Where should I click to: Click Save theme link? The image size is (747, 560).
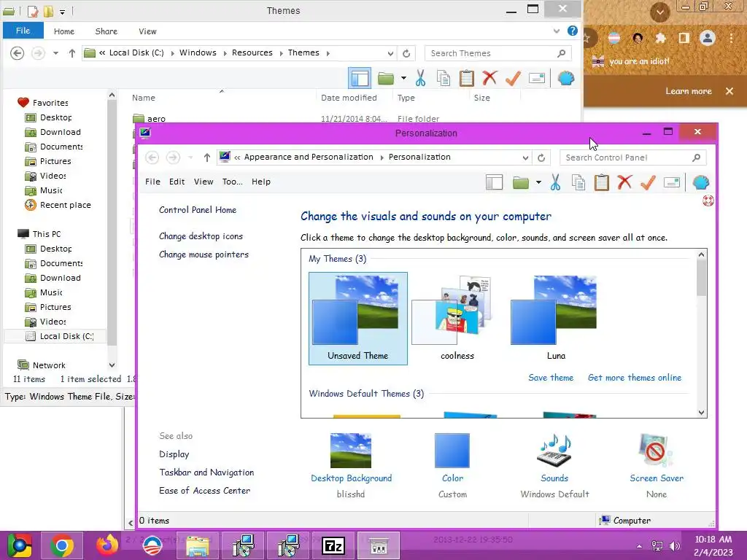[x=551, y=378]
